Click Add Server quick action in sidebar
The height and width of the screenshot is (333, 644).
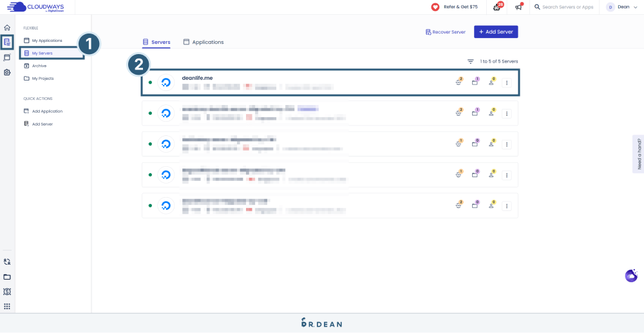[x=38, y=124]
